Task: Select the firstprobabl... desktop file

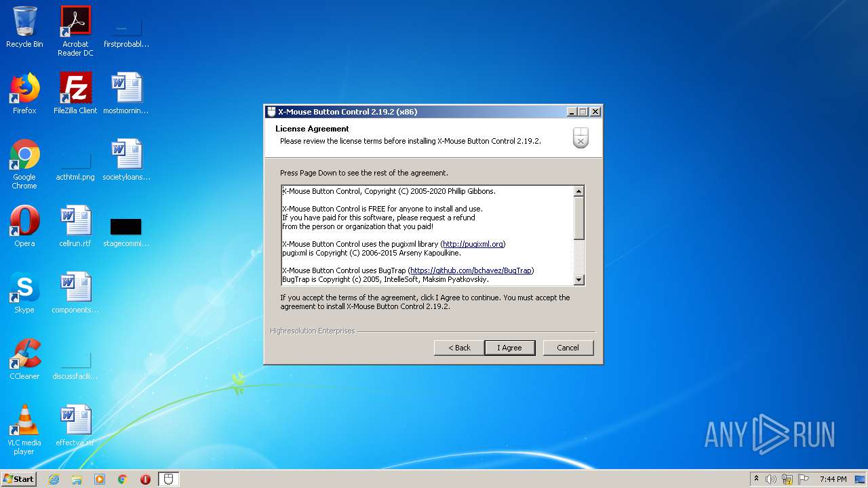Action: (x=126, y=31)
